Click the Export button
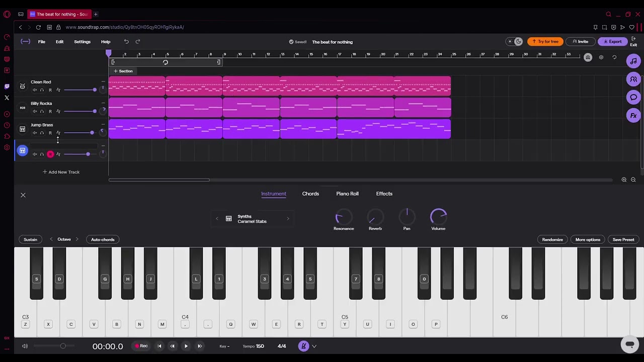 (x=612, y=42)
